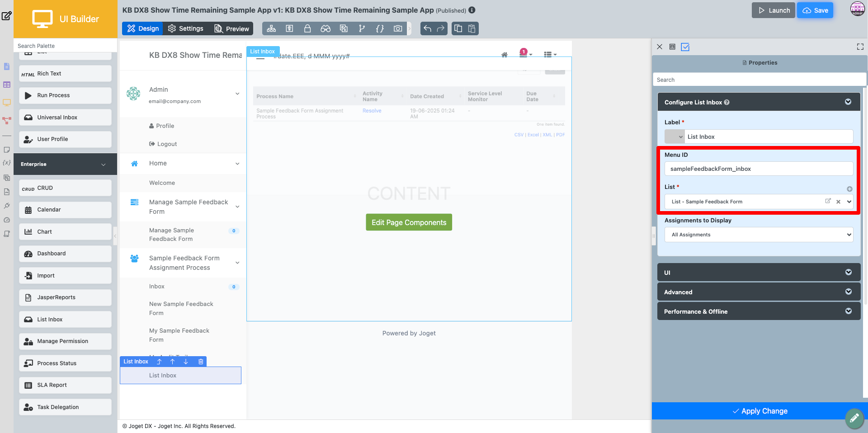Undo the last change
This screenshot has width=868, height=433.
click(x=427, y=28)
